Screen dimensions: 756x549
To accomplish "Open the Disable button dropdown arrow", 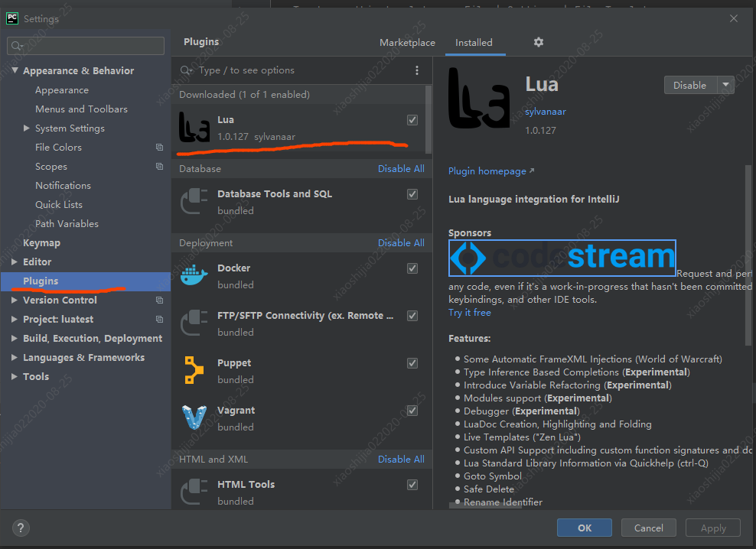I will tap(725, 85).
